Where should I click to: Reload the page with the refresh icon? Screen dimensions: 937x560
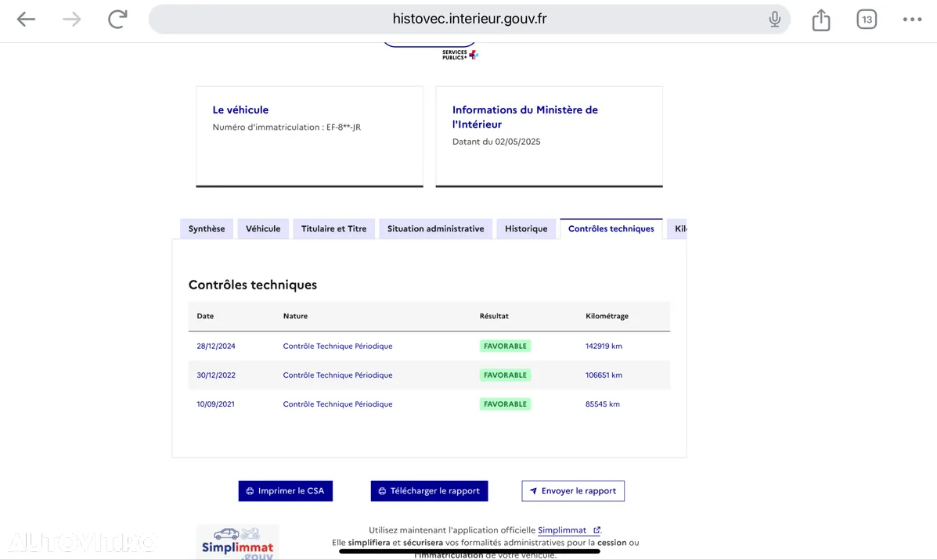117,19
